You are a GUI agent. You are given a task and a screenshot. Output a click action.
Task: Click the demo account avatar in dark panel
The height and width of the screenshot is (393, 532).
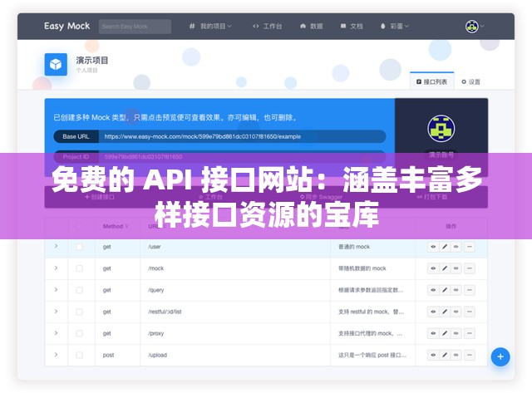441,129
